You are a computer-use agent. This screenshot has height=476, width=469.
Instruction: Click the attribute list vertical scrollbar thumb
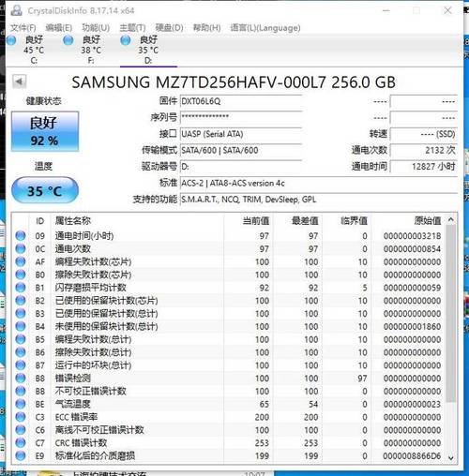coord(451,313)
